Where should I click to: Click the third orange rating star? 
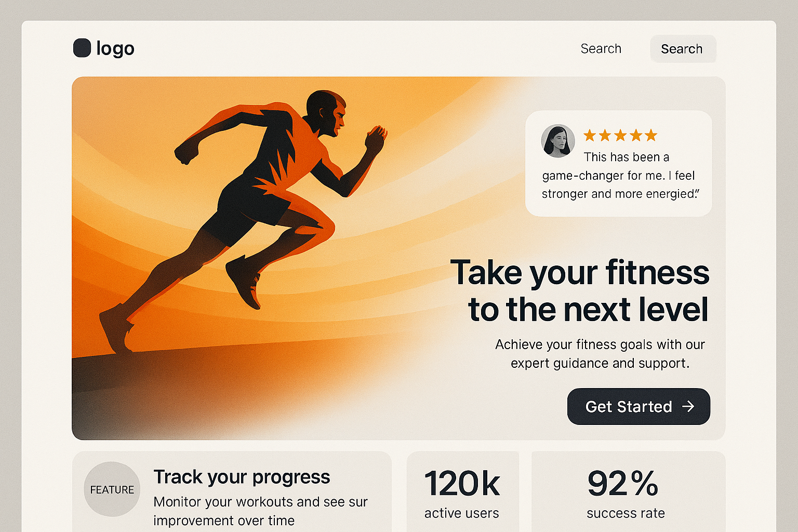620,136
